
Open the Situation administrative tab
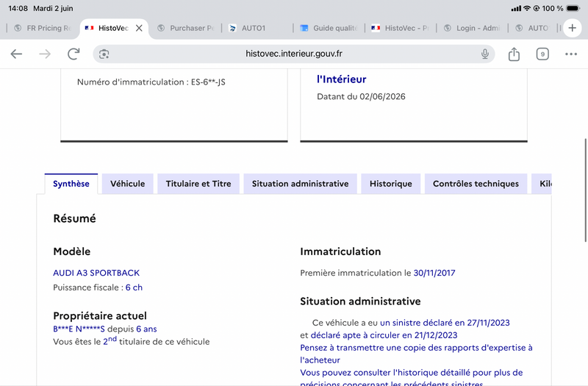300,184
